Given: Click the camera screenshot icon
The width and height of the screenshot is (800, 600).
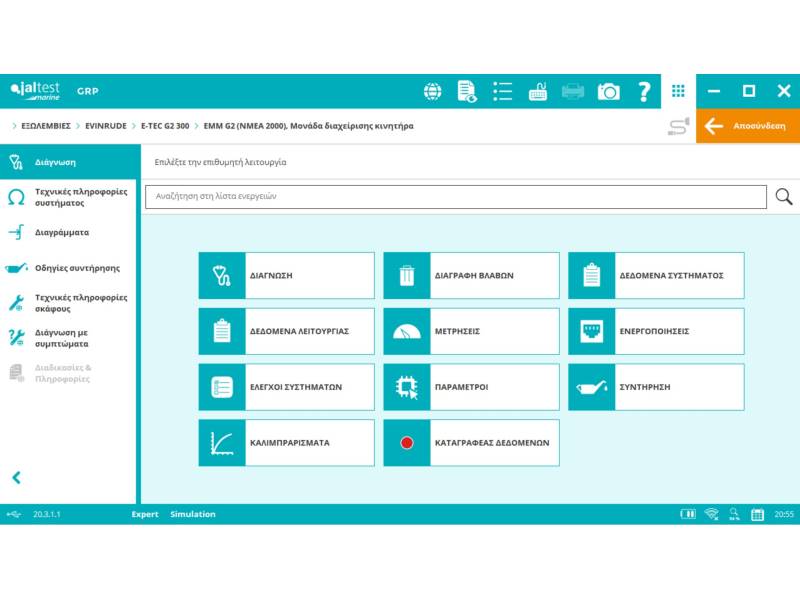Looking at the screenshot, I should tap(608, 91).
